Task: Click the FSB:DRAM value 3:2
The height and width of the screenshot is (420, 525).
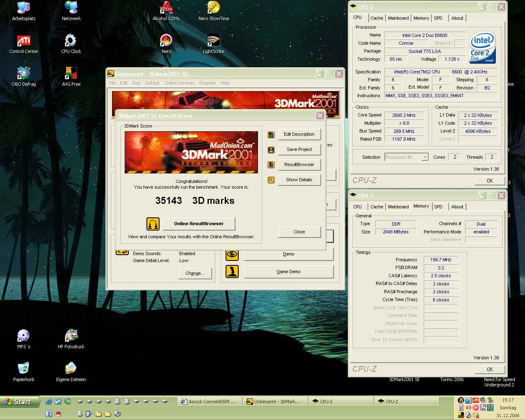Action: [441, 268]
